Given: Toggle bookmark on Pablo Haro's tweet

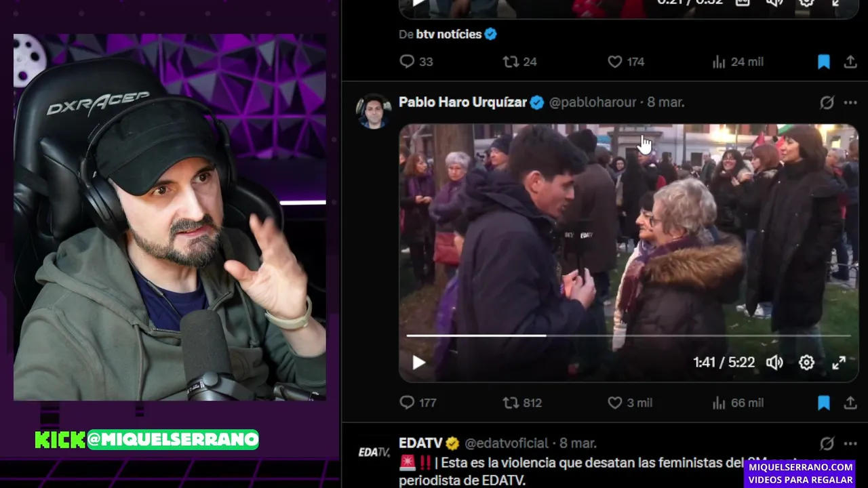Looking at the screenshot, I should 824,403.
